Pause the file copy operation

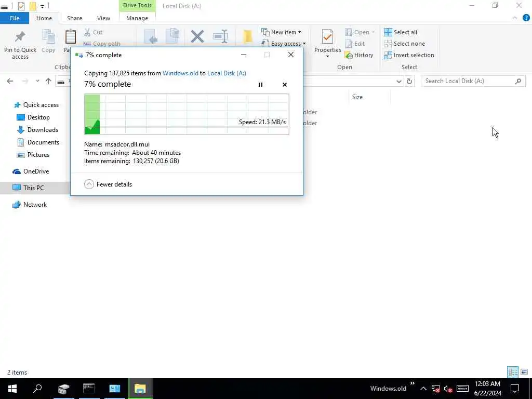(260, 85)
